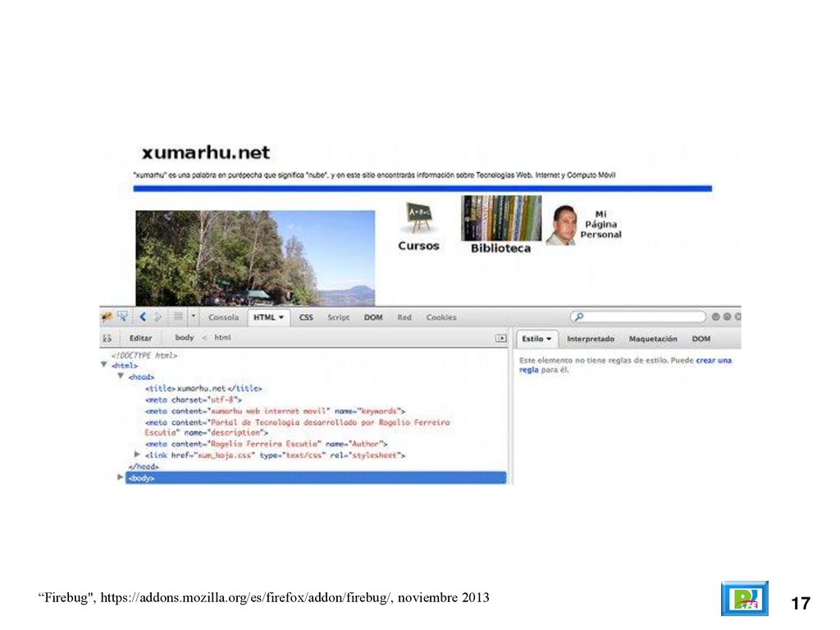The width and height of the screenshot is (840, 630).
Task: Select the <title> xumarhu.net line
Action: point(203,388)
